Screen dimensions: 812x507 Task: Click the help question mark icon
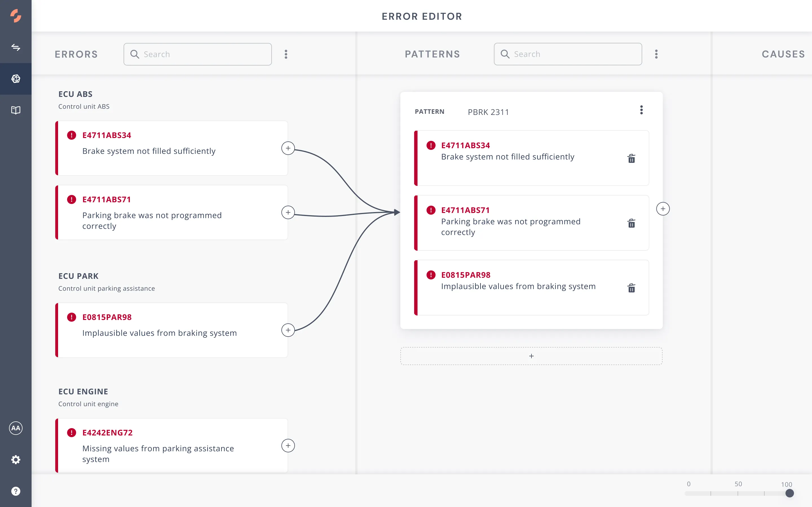pos(16,491)
